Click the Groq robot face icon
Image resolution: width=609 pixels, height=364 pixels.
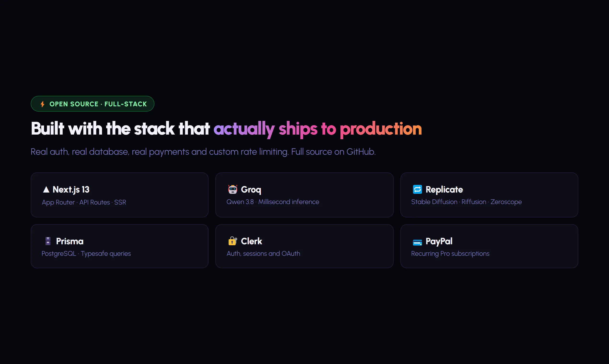[x=233, y=189]
